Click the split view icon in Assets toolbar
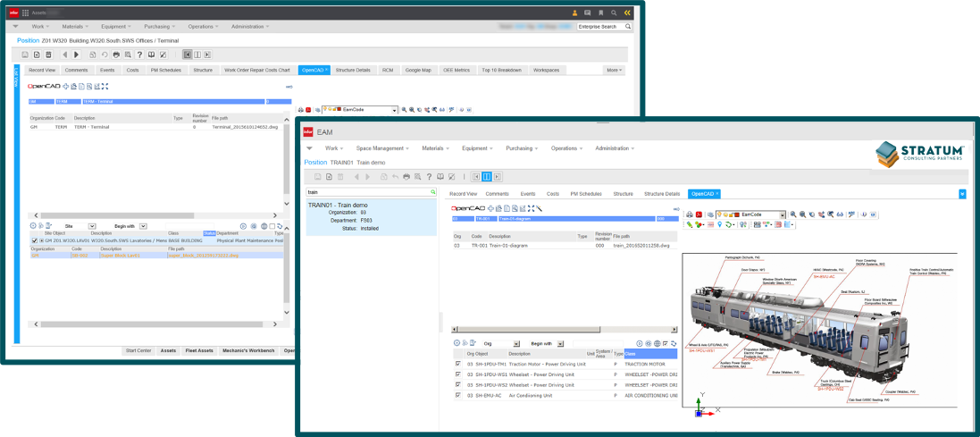The height and width of the screenshot is (437, 980). [x=197, y=55]
